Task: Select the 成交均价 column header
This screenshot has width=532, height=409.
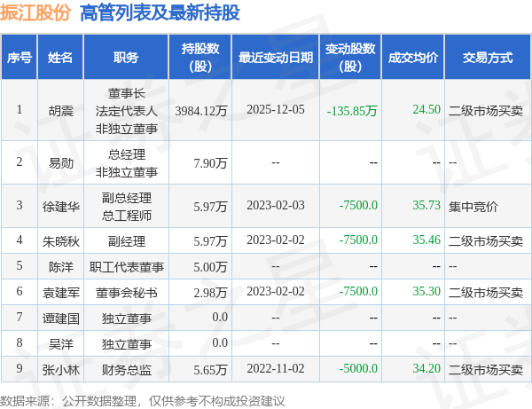Action: [x=413, y=58]
